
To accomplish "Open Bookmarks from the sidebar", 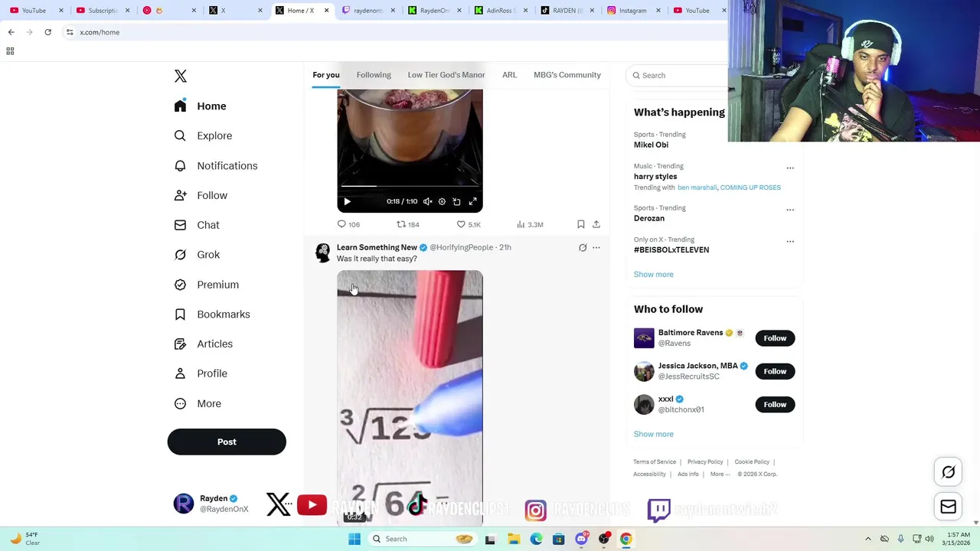I will [213, 315].
